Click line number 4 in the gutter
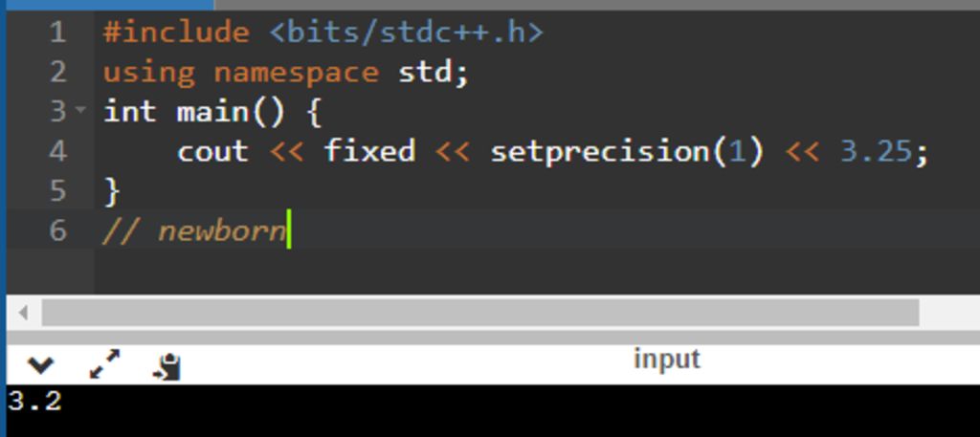The width and height of the screenshot is (980, 437). [57, 151]
